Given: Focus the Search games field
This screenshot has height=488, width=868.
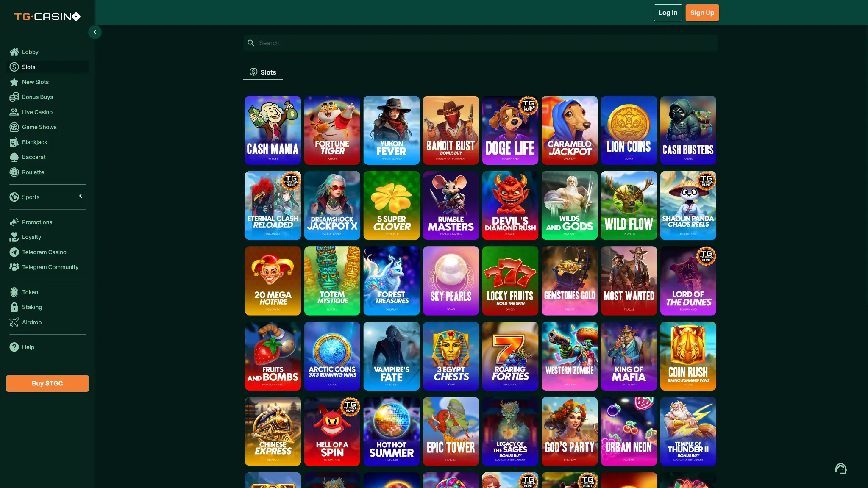Looking at the screenshot, I should (x=480, y=43).
